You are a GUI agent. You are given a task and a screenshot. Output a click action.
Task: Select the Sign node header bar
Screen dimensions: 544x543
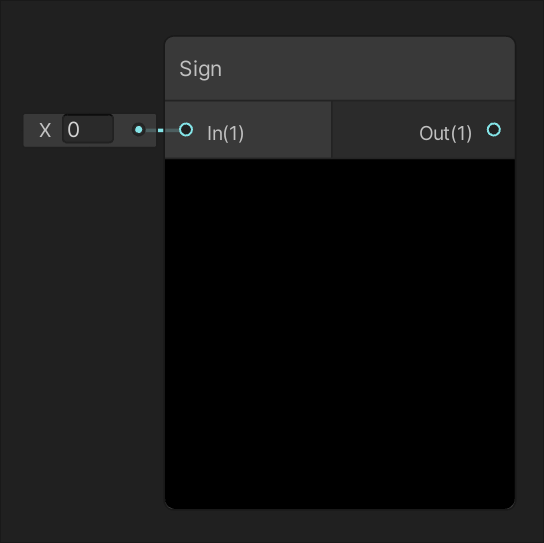pyautogui.click(x=340, y=69)
